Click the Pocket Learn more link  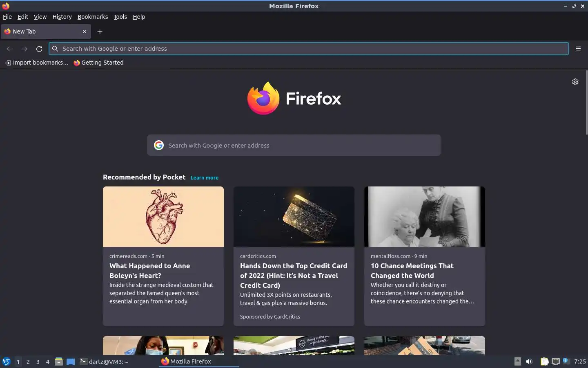tap(204, 178)
